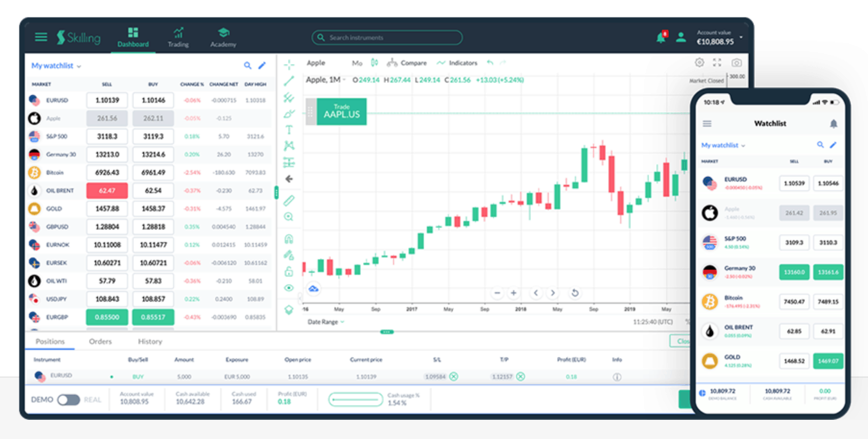Select the price range projection tool
868x439 pixels.
tap(289, 162)
